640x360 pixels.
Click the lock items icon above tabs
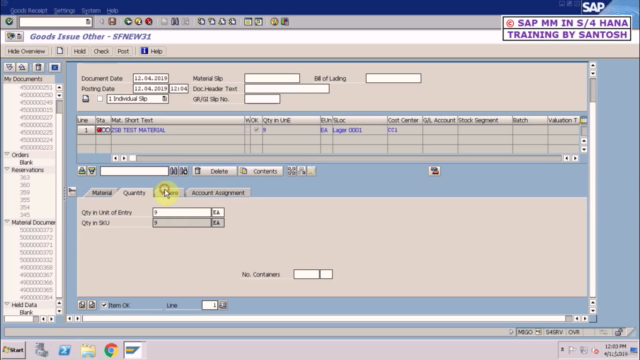82,171
